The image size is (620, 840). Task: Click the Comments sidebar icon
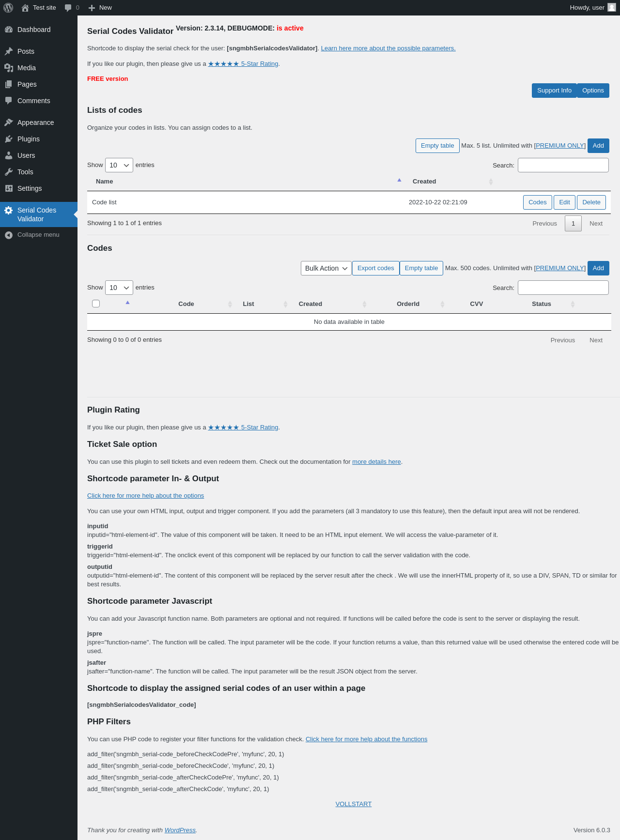pos(9,101)
